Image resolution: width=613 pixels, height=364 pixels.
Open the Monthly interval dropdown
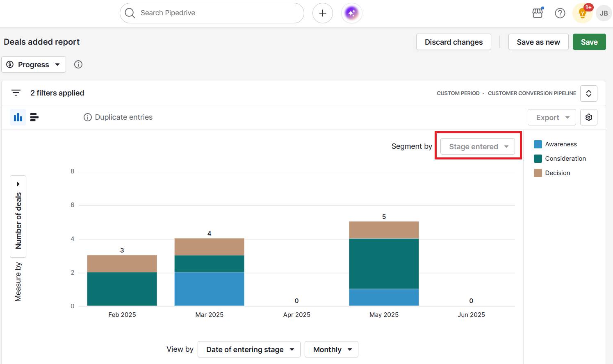click(331, 349)
